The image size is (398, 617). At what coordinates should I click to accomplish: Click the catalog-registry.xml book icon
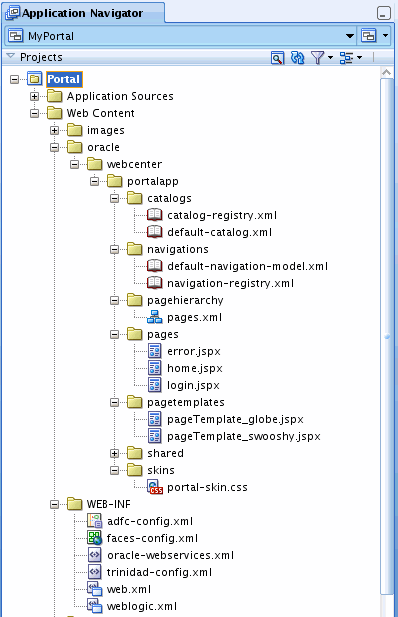point(154,215)
